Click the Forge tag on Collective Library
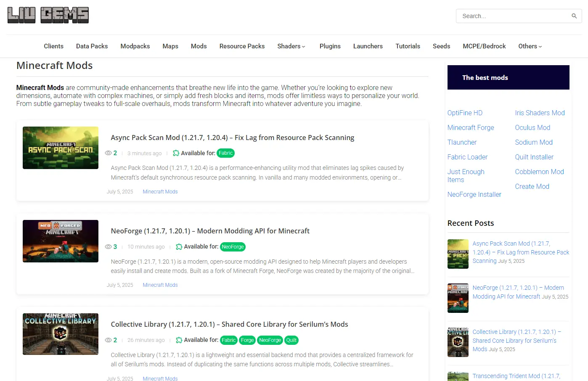This screenshot has height=381, width=588. pyautogui.click(x=247, y=340)
